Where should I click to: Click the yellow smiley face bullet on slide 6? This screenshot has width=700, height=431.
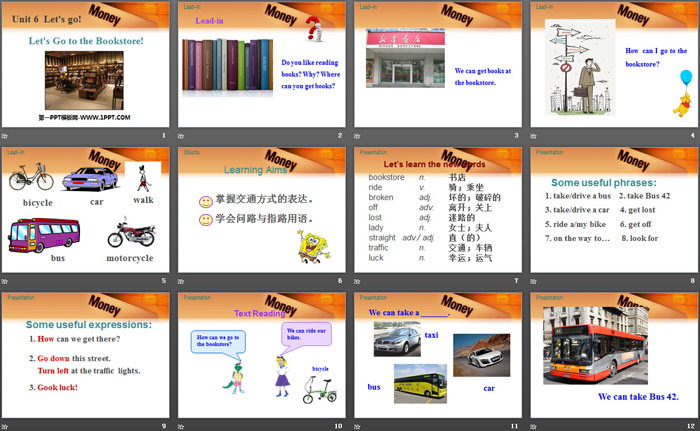206,200
